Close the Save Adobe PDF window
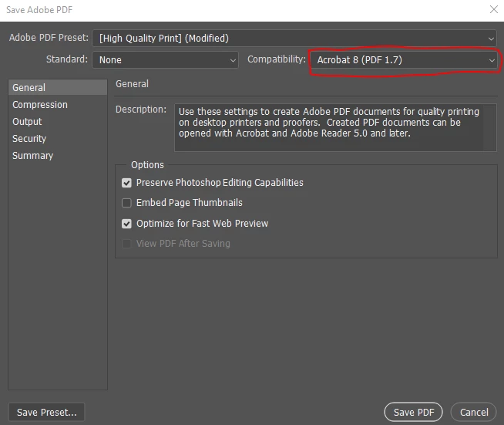The image size is (504, 425). tap(494, 9)
